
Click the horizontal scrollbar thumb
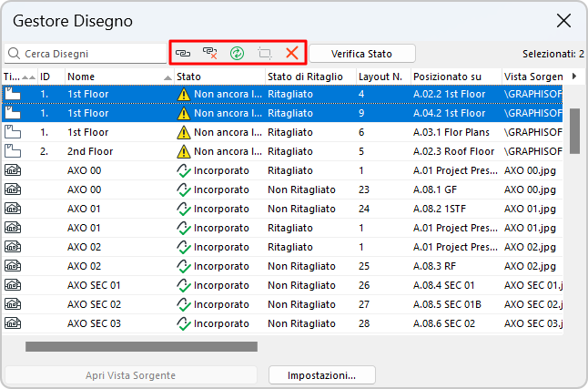141,346
